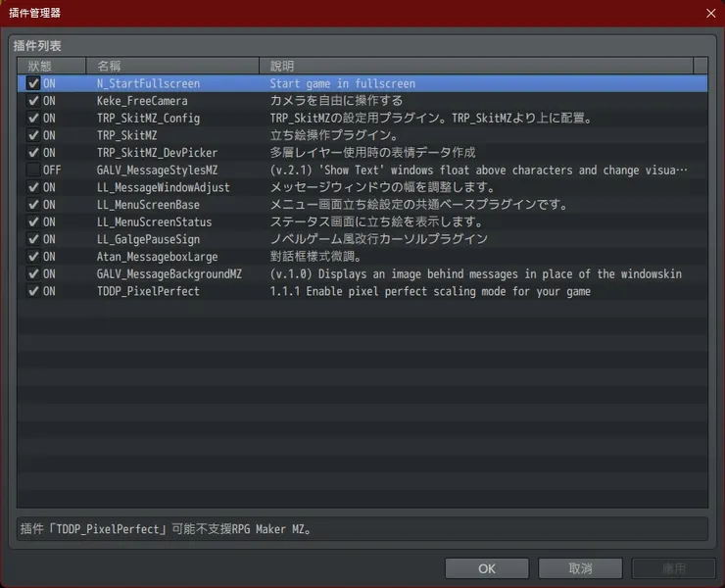Select the TRP_SkitMZ_Config name cell
Screen dimensions: 725x588
[148, 119]
